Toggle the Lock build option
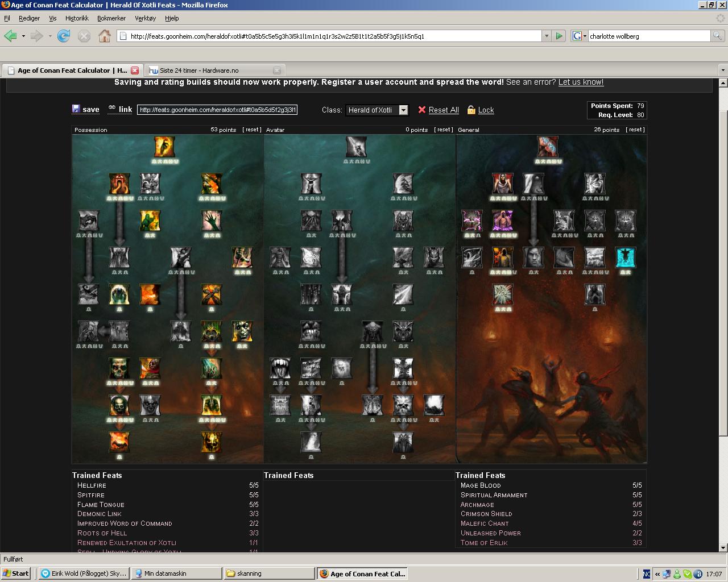 [481, 110]
